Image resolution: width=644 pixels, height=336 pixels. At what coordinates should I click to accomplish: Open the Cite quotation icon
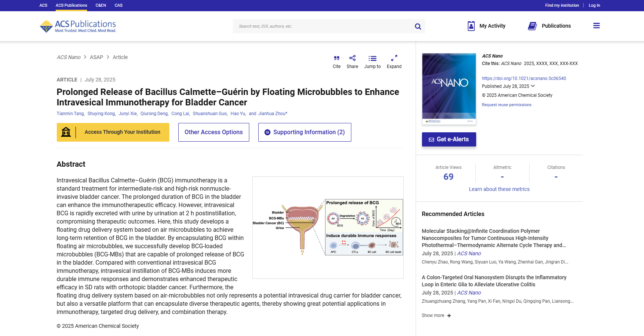pos(336,58)
